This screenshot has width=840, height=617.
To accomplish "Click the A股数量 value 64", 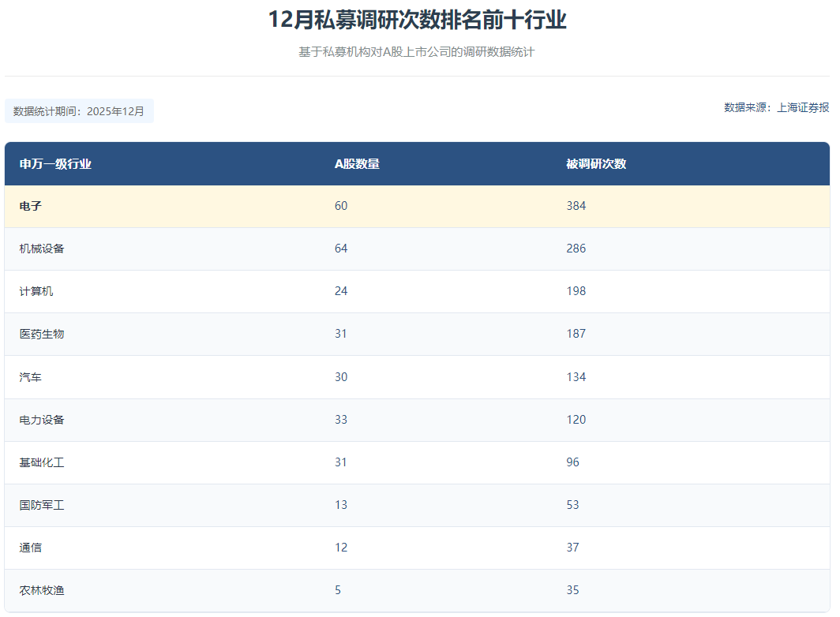I will [341, 249].
